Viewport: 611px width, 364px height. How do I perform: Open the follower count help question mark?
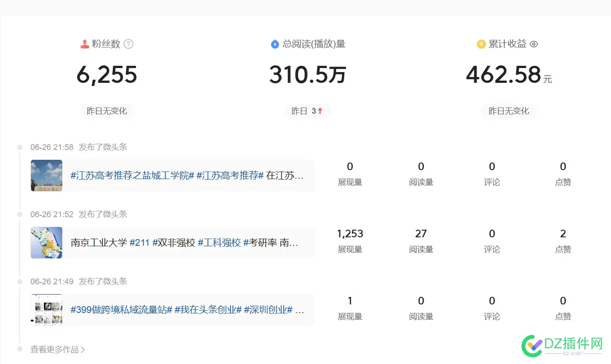(128, 44)
